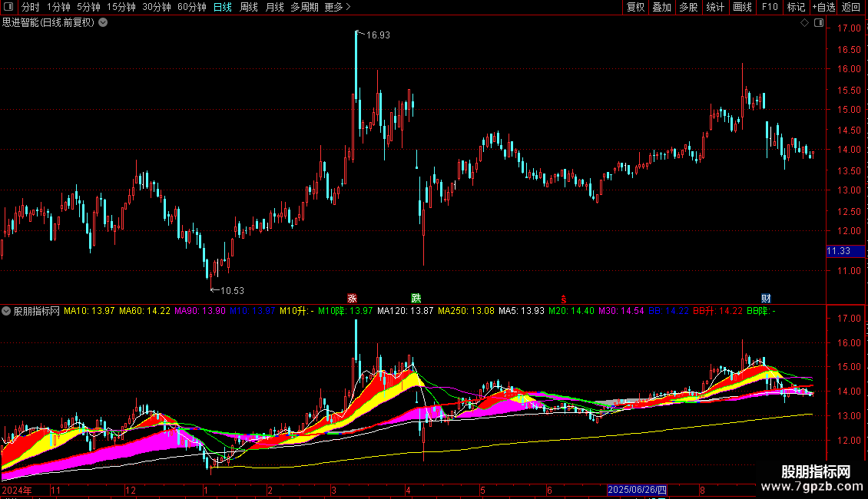Viewport: 868px width, 499px height.
Task: Click the 16.93 high price label
Action: pyautogui.click(x=378, y=35)
